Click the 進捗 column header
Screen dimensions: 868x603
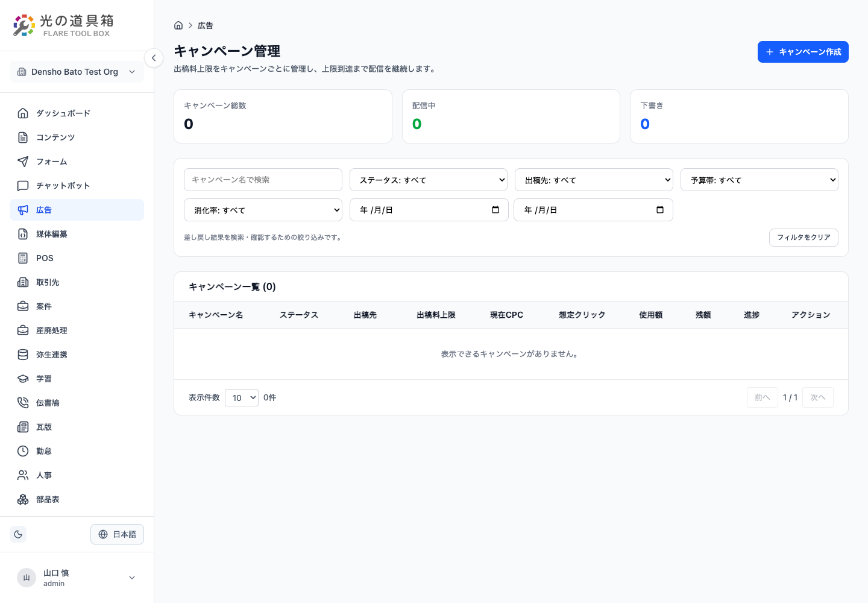tap(752, 315)
